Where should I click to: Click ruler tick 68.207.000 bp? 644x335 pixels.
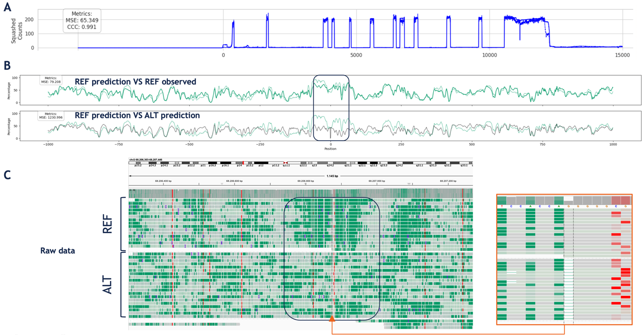[x=377, y=181]
